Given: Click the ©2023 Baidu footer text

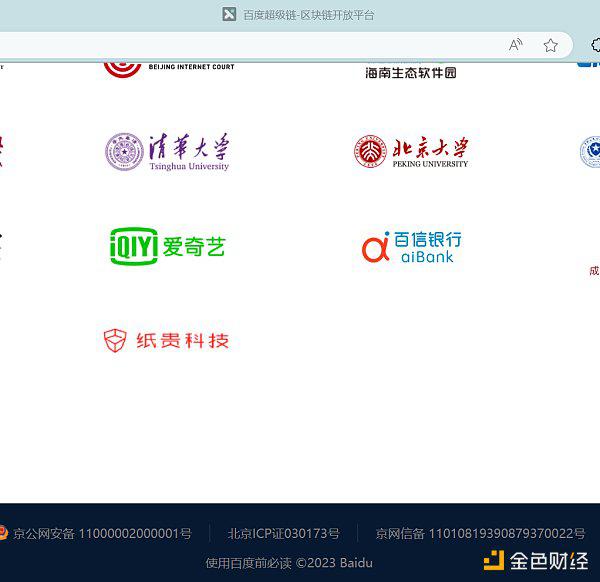Looking at the screenshot, I should pyautogui.click(x=334, y=563).
